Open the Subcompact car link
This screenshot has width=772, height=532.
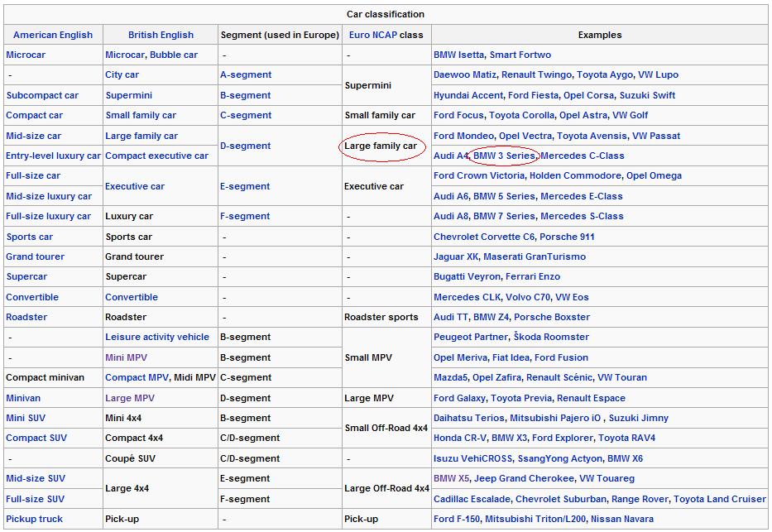pyautogui.click(x=42, y=95)
